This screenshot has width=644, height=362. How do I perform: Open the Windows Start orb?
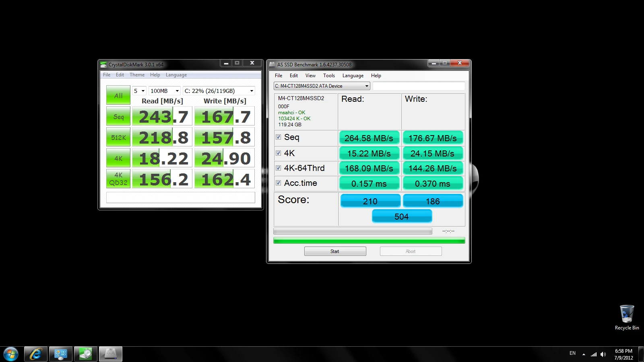pyautogui.click(x=11, y=354)
